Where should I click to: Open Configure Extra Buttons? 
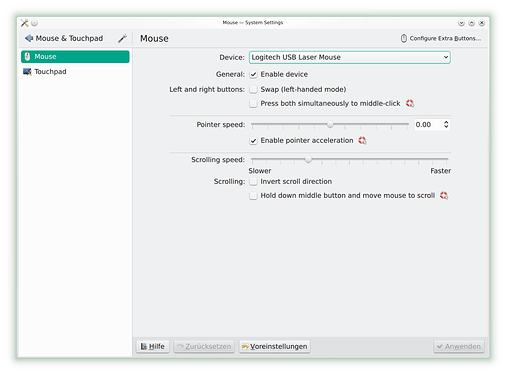(441, 38)
